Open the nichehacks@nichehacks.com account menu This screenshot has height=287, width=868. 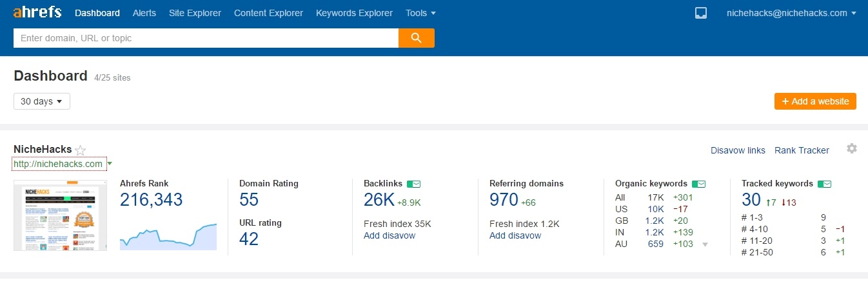pyautogui.click(x=791, y=13)
